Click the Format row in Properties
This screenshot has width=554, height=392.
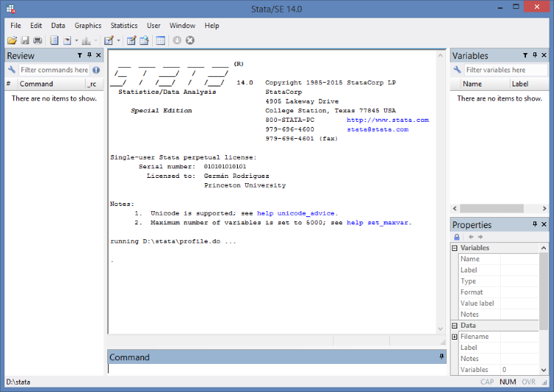tap(499, 292)
